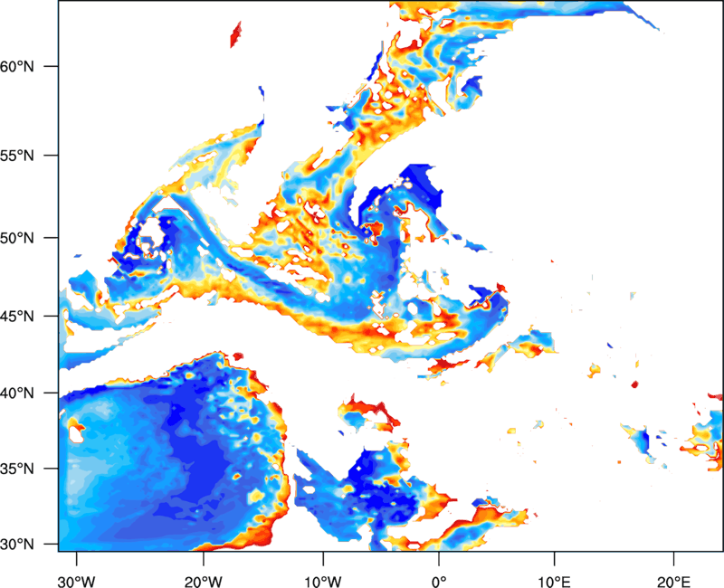Click the 20°W longitude label
This screenshot has height=588, width=724.
click(203, 582)
